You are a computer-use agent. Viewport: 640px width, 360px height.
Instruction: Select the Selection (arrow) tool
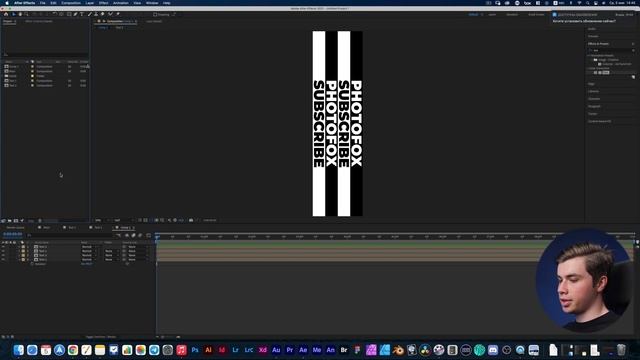[x=14, y=14]
